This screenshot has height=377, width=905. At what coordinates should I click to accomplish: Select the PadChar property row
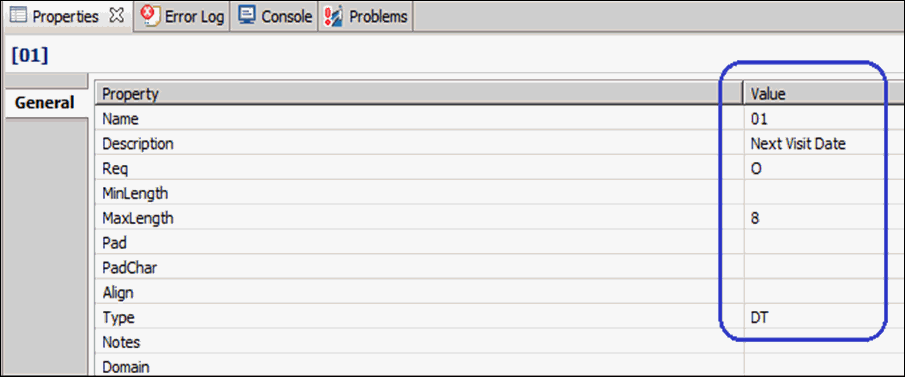coord(499,268)
